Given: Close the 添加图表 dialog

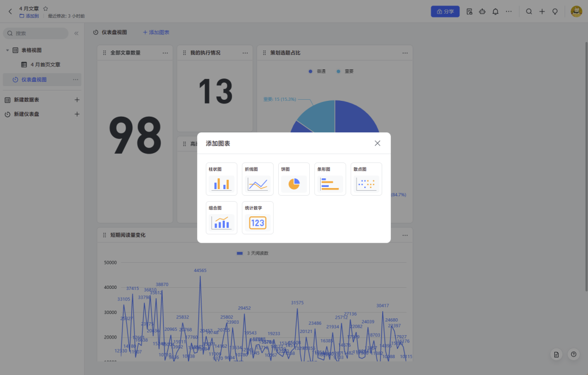Looking at the screenshot, I should [377, 143].
